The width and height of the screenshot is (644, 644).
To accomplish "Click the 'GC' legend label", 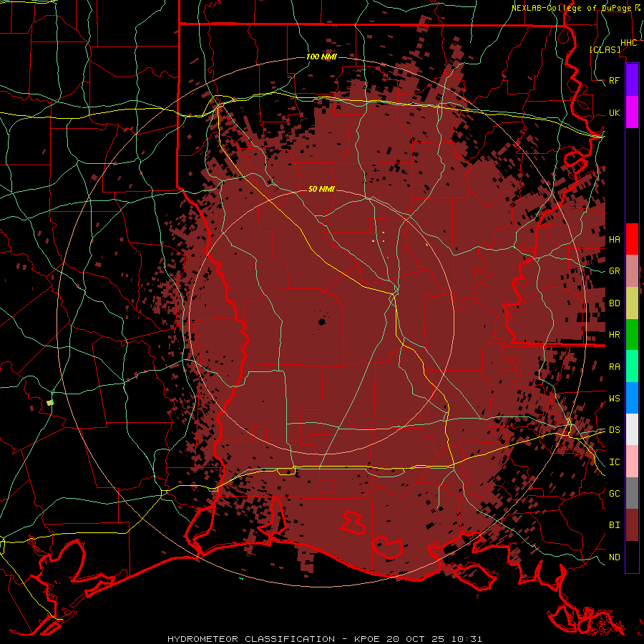I will [x=614, y=494].
